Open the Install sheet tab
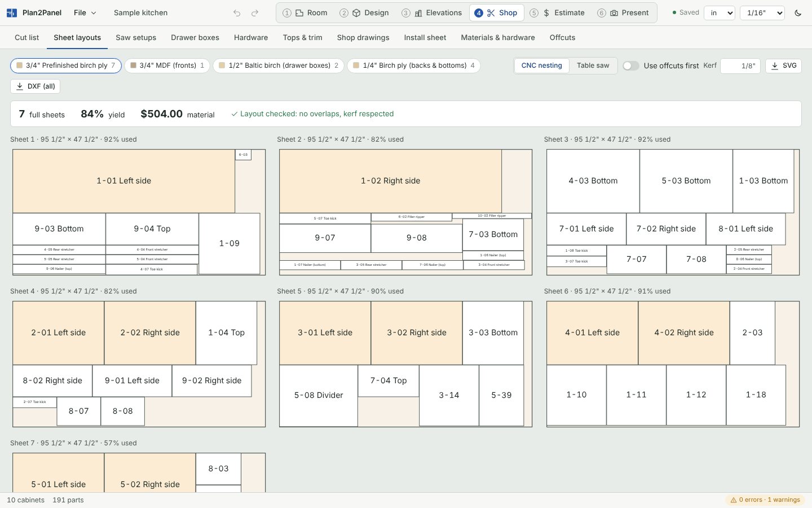This screenshot has width=812, height=508. (425, 38)
